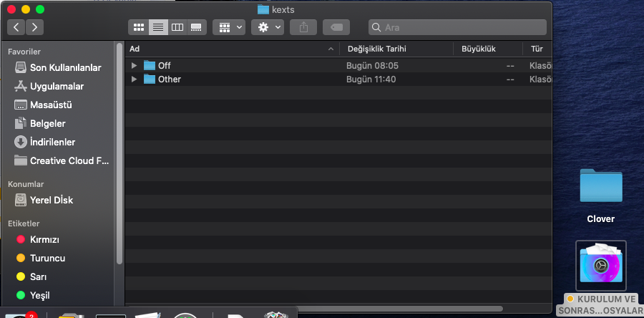The width and height of the screenshot is (644, 318).
Task: Expand the Other folder disclosure triangle
Action: [134, 79]
